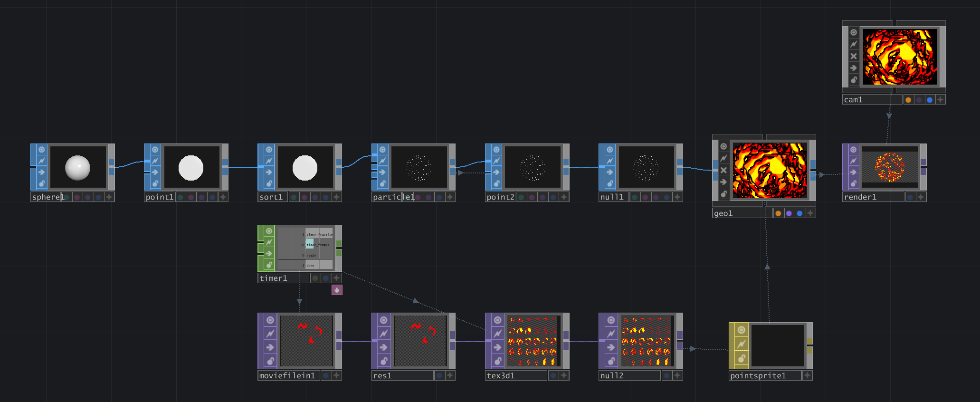This screenshot has width=980, height=402.
Task: Turn on blue display flag on null1
Action: coord(666,197)
